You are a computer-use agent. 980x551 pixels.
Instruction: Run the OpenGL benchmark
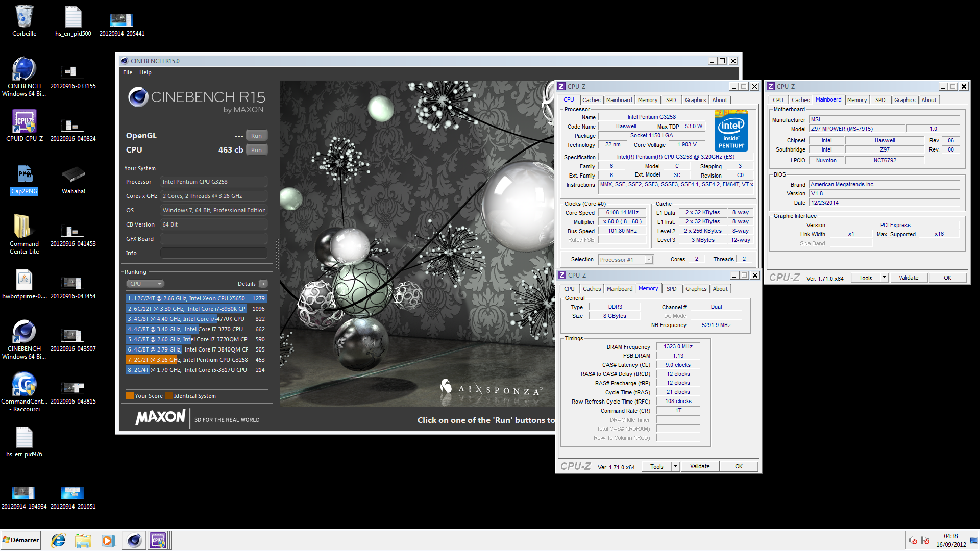coord(256,136)
